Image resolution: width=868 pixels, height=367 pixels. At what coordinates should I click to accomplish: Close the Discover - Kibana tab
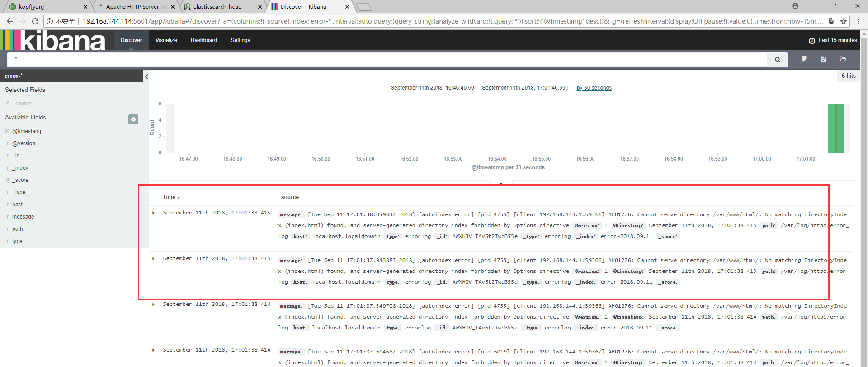[347, 7]
